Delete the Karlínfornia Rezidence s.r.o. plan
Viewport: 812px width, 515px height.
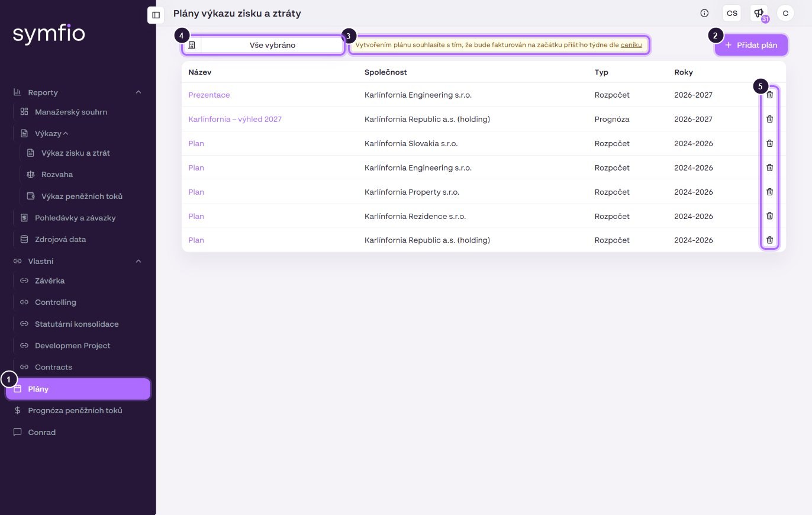769,216
